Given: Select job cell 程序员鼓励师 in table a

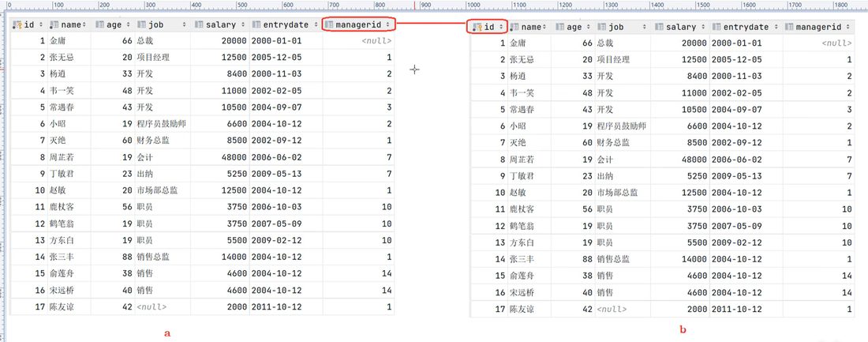Looking at the screenshot, I should (163, 124).
